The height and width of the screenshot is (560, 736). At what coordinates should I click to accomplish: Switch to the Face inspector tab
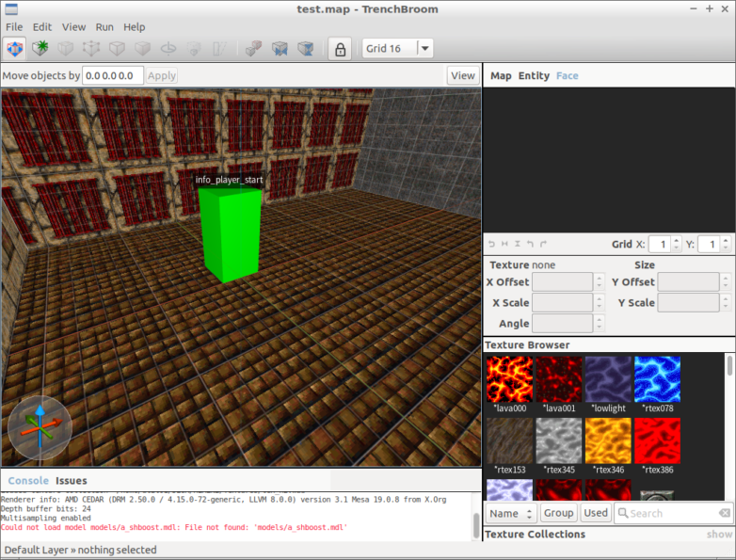point(567,75)
